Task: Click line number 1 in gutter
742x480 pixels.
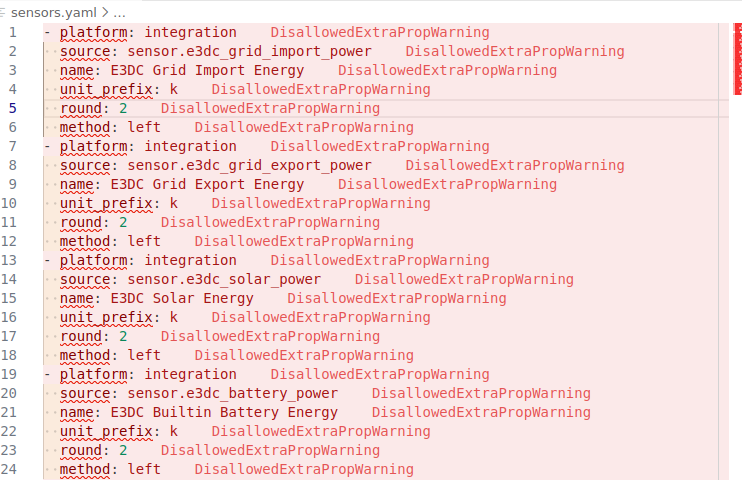Action: [12, 32]
